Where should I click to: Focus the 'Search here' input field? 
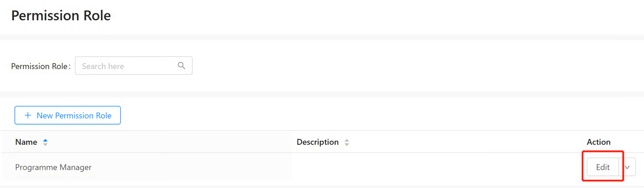pos(127,66)
